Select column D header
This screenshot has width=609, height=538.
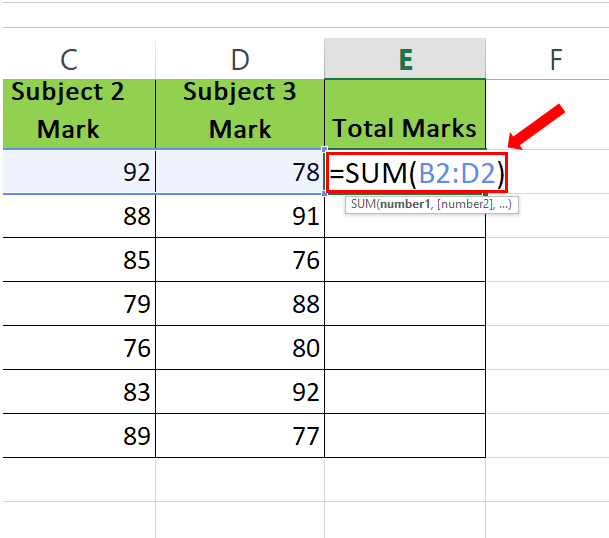(x=240, y=59)
